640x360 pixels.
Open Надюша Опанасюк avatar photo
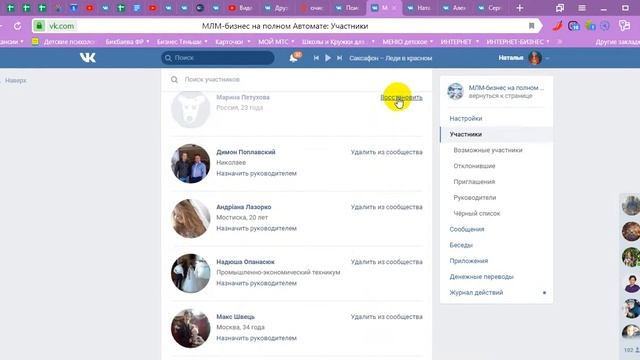click(x=191, y=273)
